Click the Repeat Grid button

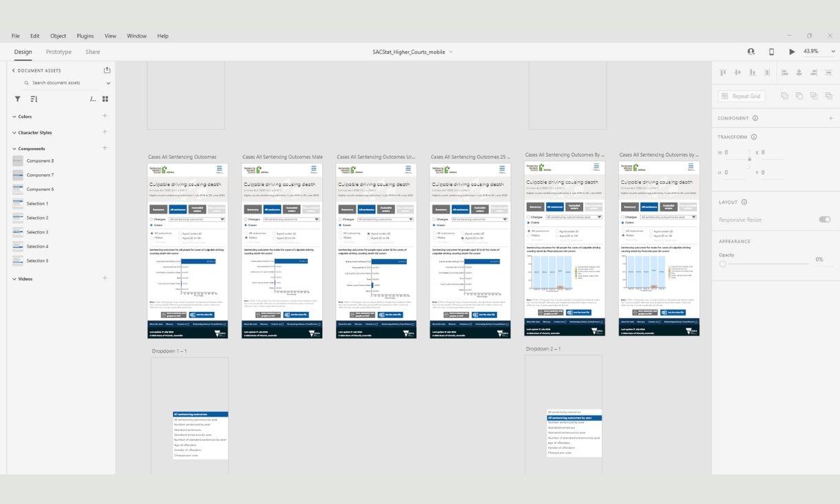point(742,96)
